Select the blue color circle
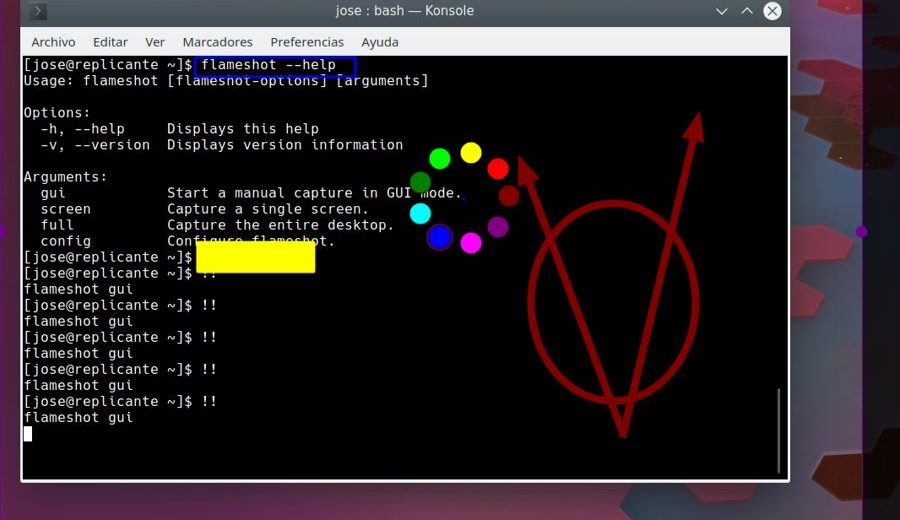Image resolution: width=900 pixels, height=520 pixels. [440, 237]
